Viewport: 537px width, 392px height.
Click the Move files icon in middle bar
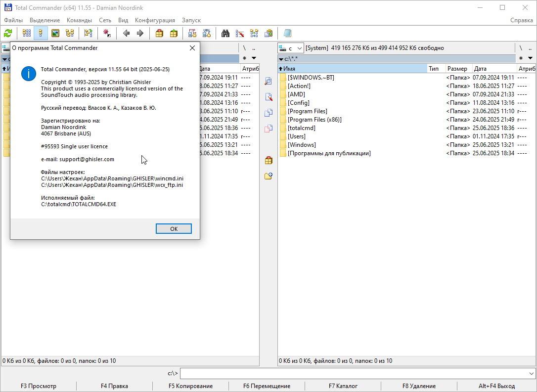(x=268, y=129)
